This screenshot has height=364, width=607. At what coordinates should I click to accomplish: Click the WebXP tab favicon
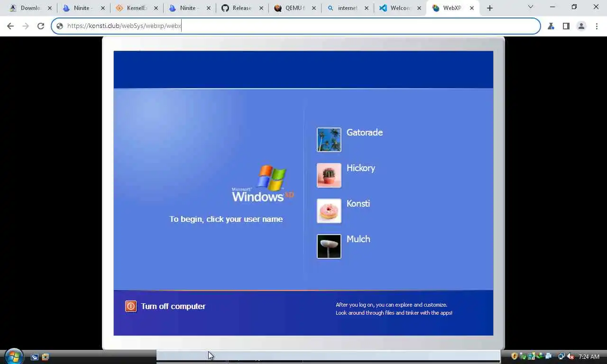(x=436, y=8)
